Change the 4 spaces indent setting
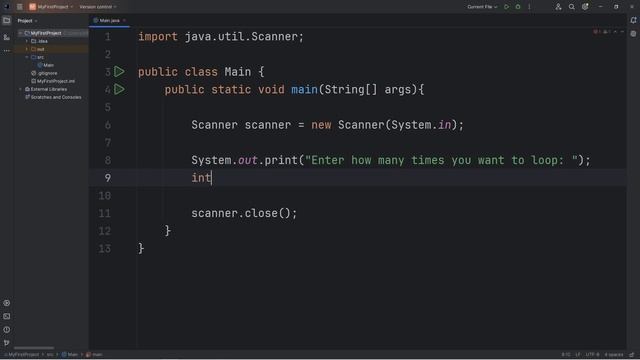 click(614, 355)
